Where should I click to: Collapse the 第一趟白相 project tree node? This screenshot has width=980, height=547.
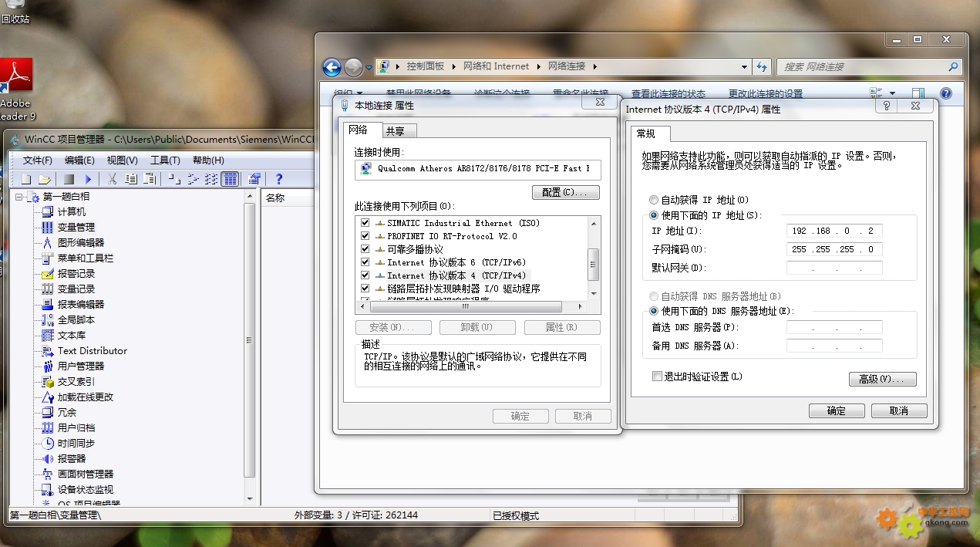pyautogui.click(x=20, y=197)
